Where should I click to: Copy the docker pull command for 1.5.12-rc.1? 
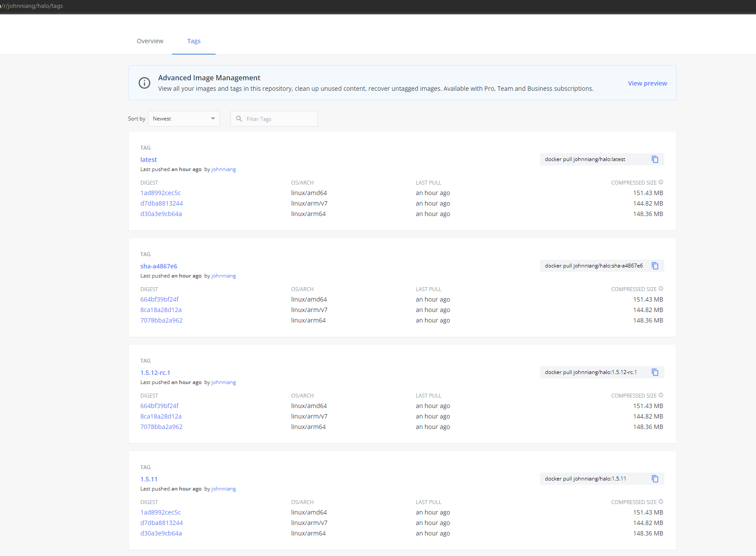655,372
